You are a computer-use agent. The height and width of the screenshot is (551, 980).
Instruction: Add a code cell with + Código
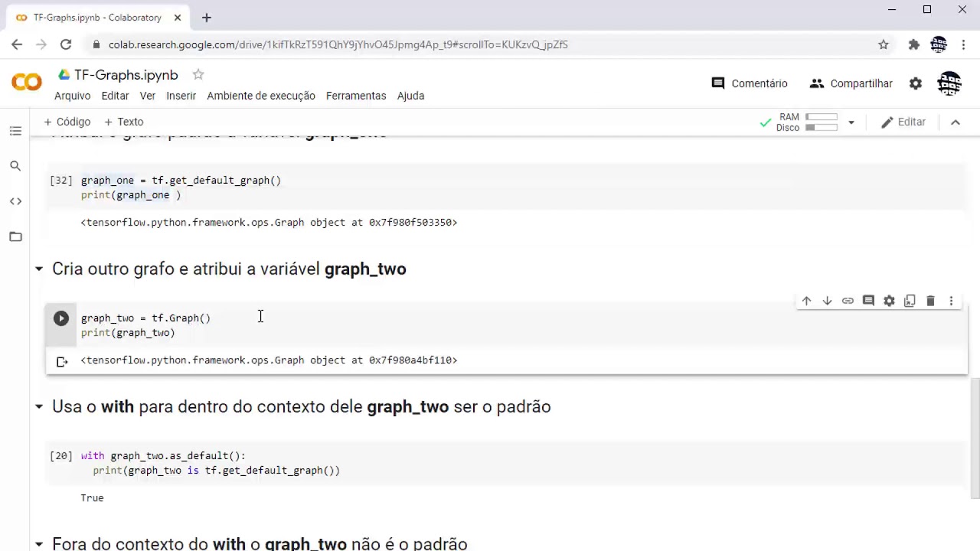coord(67,122)
